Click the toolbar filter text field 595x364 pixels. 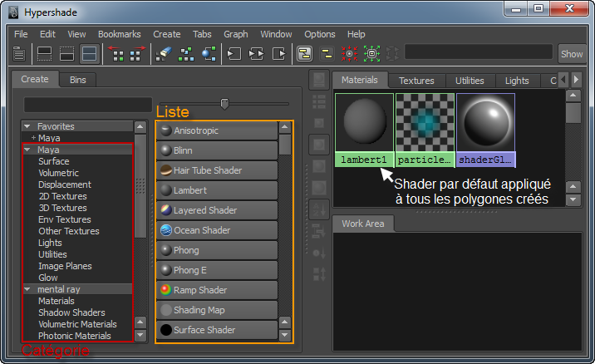pyautogui.click(x=479, y=52)
